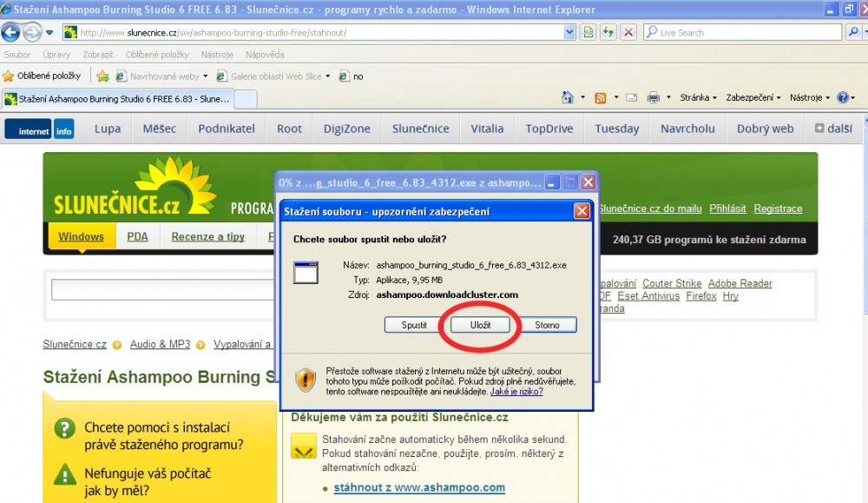Click the Live Search input field
Viewport: 868px width, 503px height.
coord(746,32)
